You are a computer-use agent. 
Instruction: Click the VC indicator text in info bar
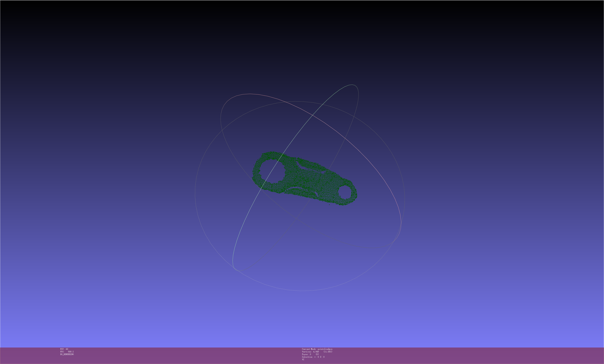tap(303, 360)
